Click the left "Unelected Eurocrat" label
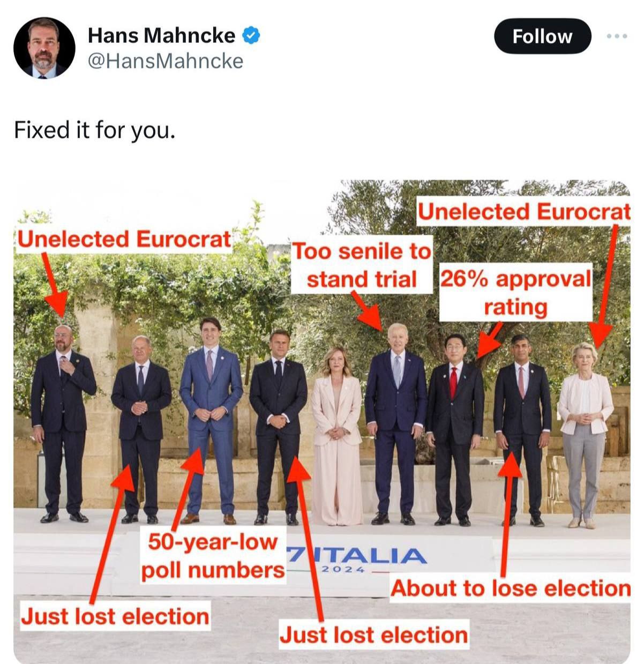Viewport: 644px width, 664px height. 124,239
